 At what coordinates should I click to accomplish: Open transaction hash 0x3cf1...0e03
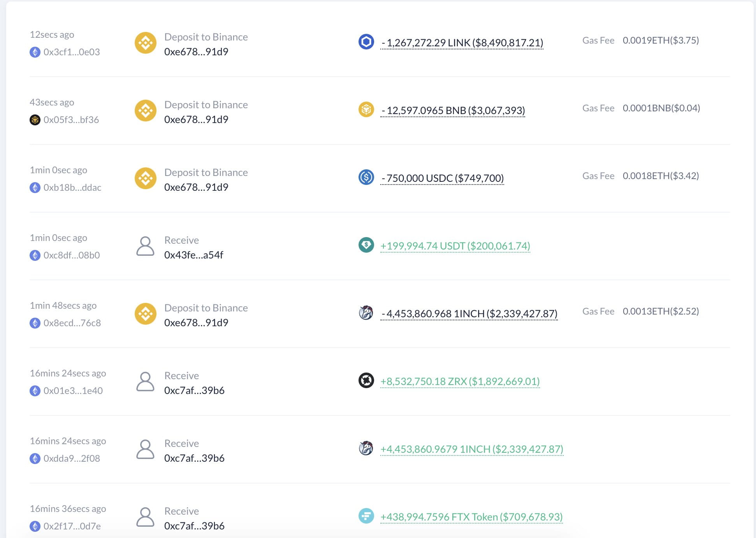[72, 52]
